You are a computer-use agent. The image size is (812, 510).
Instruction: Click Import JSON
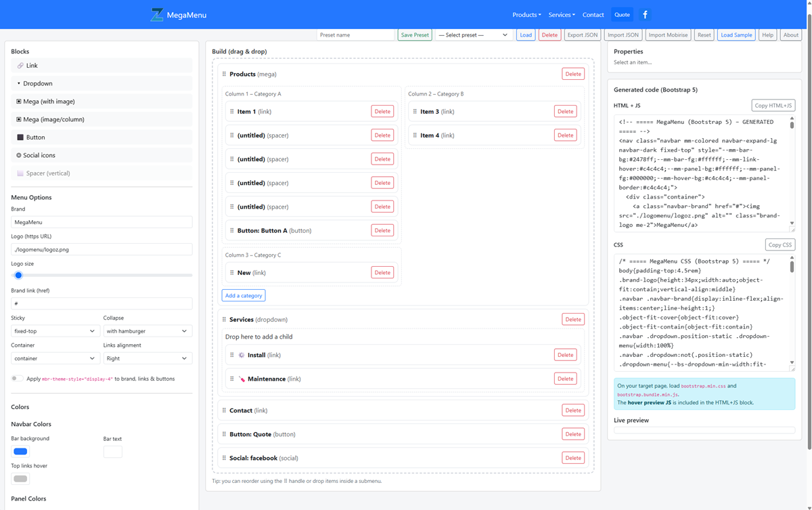623,35
